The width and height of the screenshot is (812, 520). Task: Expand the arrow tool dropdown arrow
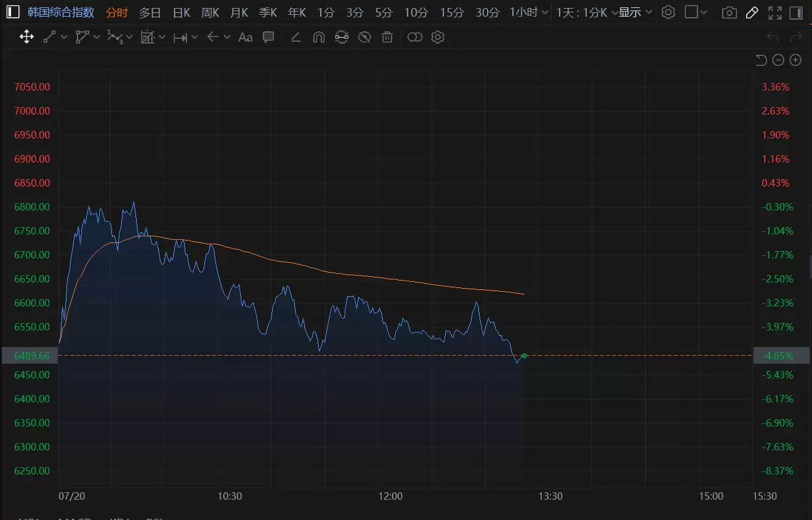tap(227, 37)
